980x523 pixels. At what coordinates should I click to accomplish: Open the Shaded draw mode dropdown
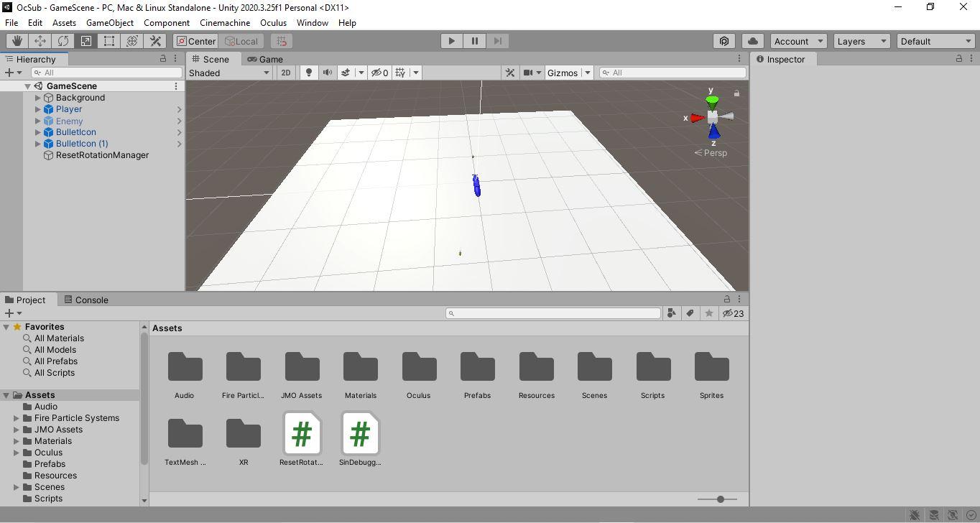click(229, 73)
